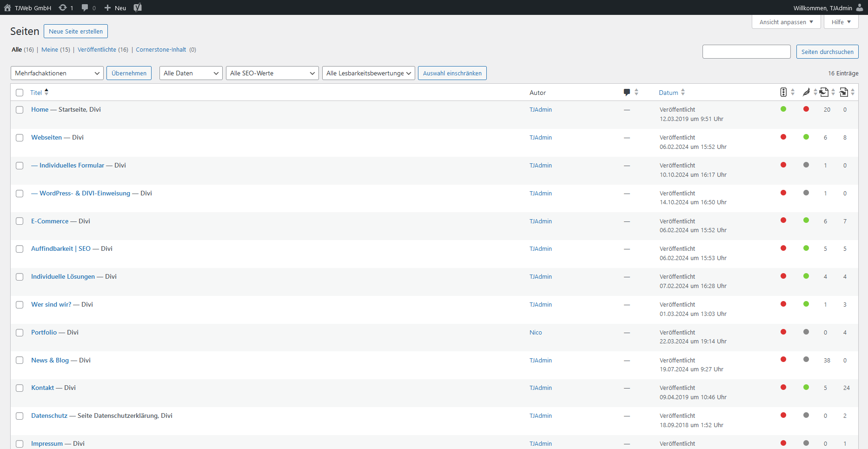868x449 pixels.
Task: Sort by readability feather column icon
Action: [806, 92]
